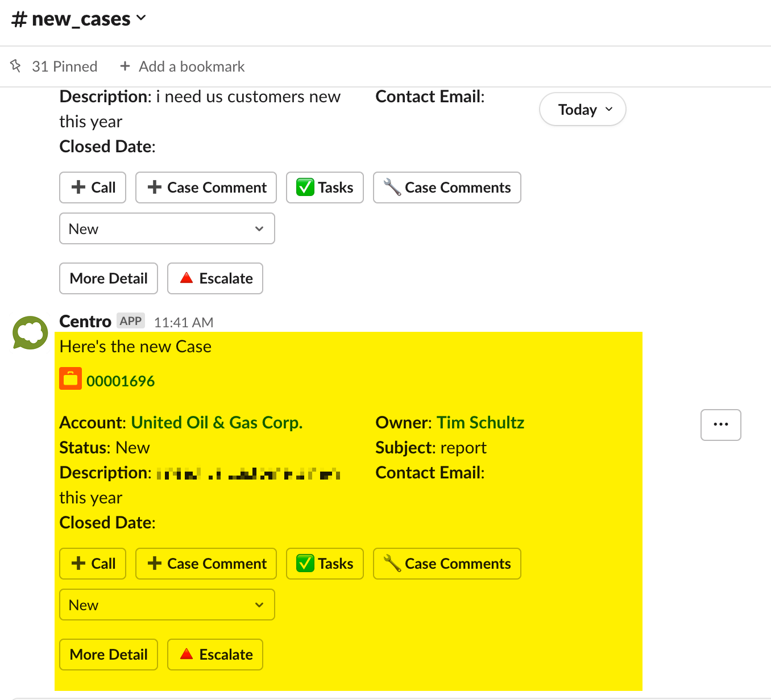The width and height of the screenshot is (771, 700).
Task: Click the APP badge beside Centro
Action: pyautogui.click(x=131, y=321)
